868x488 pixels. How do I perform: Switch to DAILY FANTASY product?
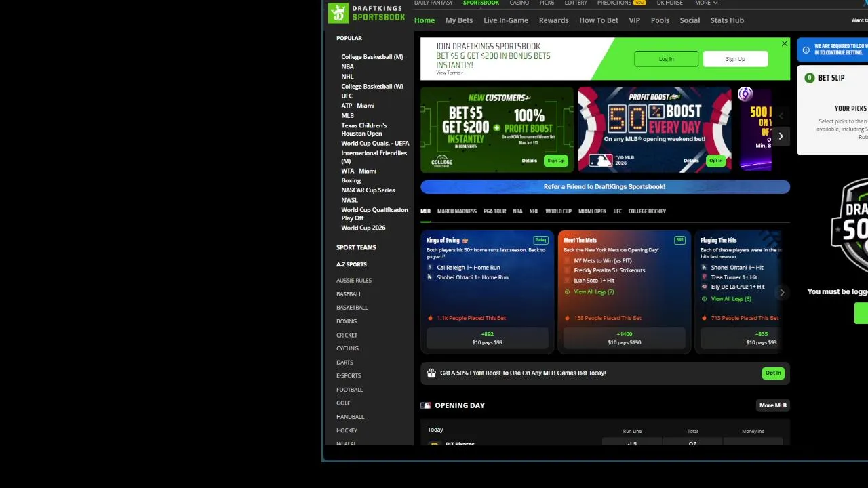point(433,3)
